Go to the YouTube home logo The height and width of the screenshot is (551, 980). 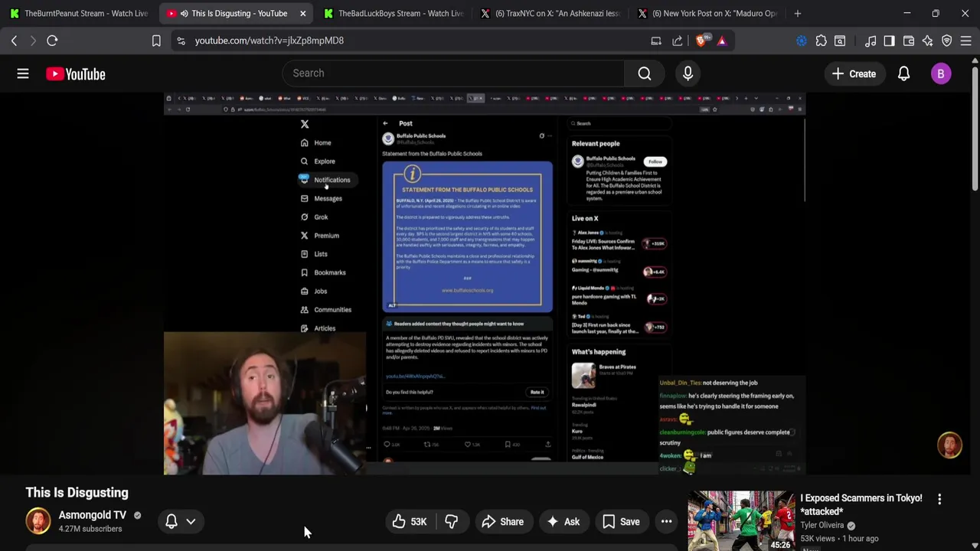(75, 74)
